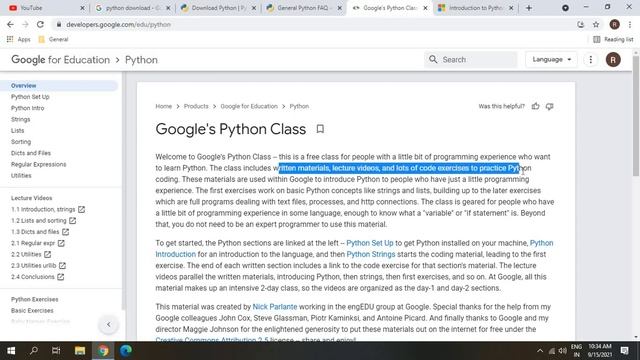Open lecture video 2.4 Conclusions
This screenshot has height=360, width=640.
click(x=37, y=277)
